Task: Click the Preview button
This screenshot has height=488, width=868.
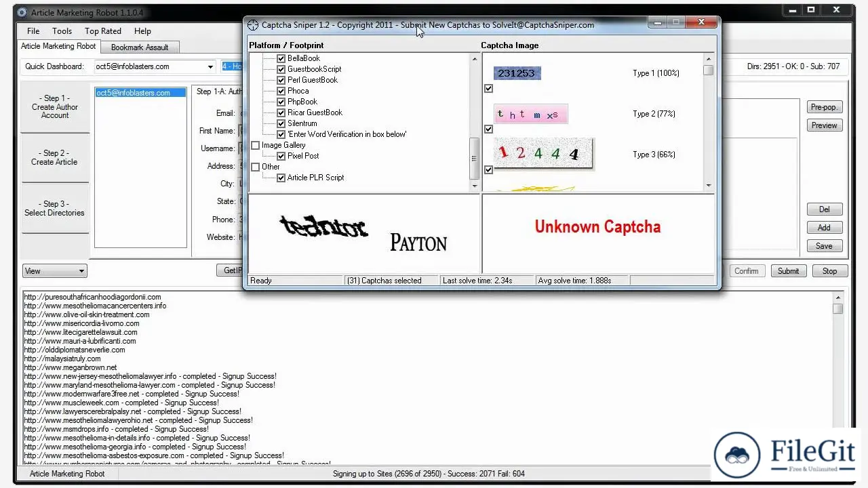Action: click(824, 125)
